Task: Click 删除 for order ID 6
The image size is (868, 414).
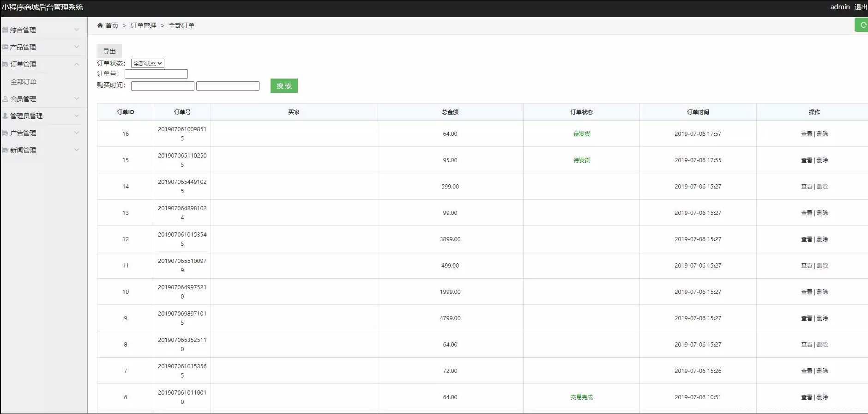Action: (x=822, y=397)
